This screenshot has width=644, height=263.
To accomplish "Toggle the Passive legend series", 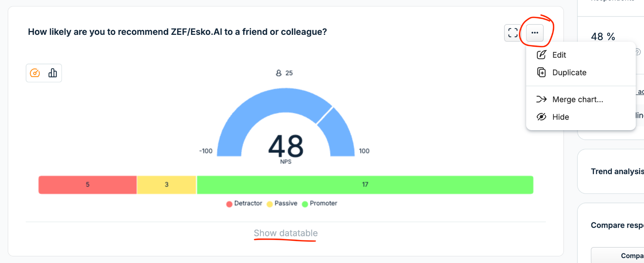I will click(282, 203).
